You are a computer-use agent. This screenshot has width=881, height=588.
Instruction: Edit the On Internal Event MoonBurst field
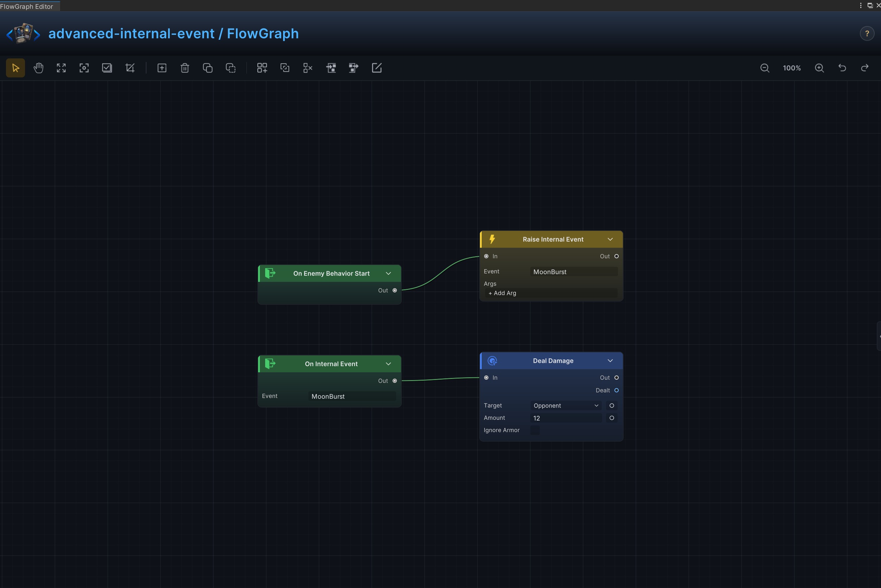coord(352,396)
